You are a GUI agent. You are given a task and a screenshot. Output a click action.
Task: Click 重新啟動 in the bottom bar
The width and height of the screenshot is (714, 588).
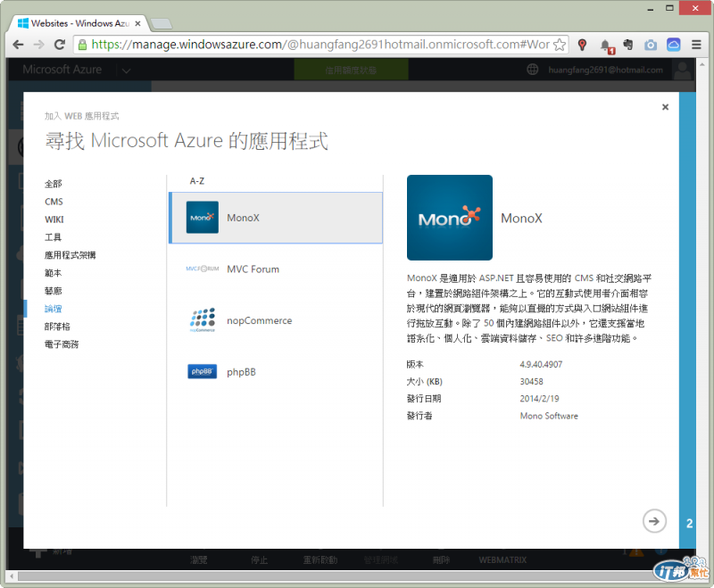point(320,559)
